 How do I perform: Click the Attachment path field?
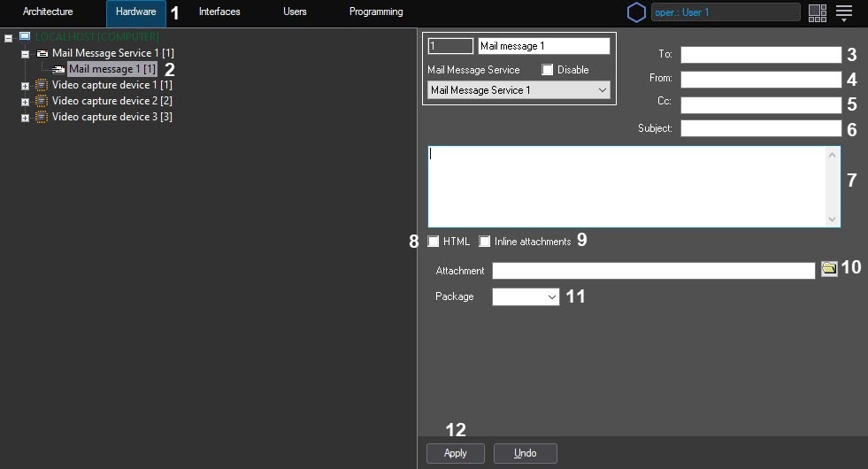(x=653, y=270)
